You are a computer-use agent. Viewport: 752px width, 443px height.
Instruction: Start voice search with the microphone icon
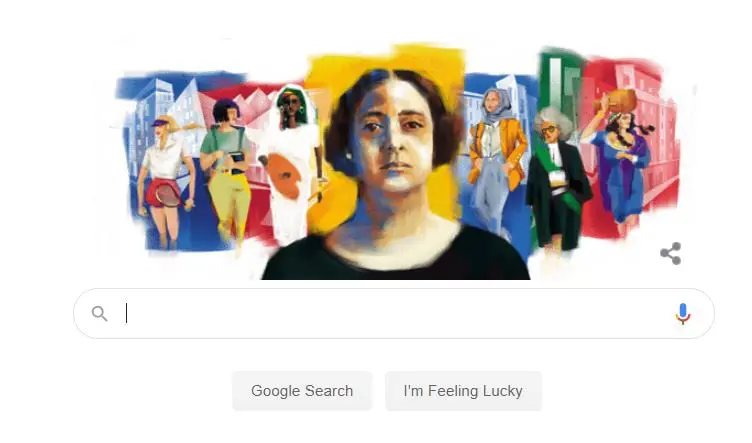683,314
